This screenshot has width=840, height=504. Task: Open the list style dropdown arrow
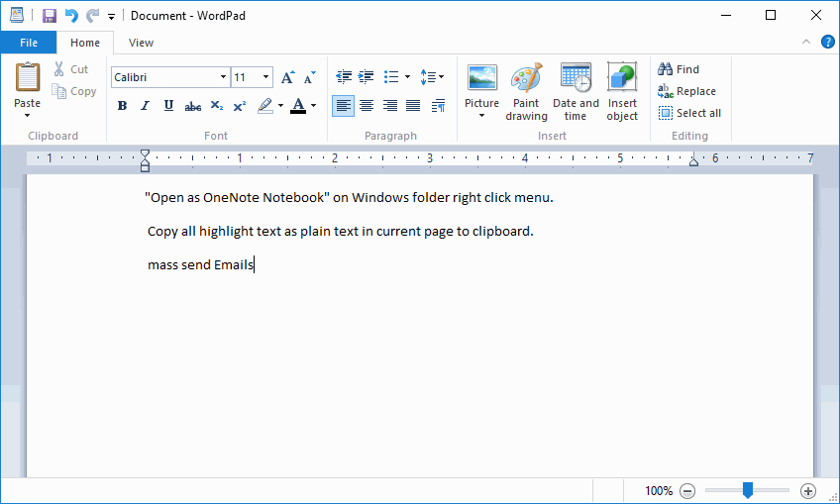408,77
